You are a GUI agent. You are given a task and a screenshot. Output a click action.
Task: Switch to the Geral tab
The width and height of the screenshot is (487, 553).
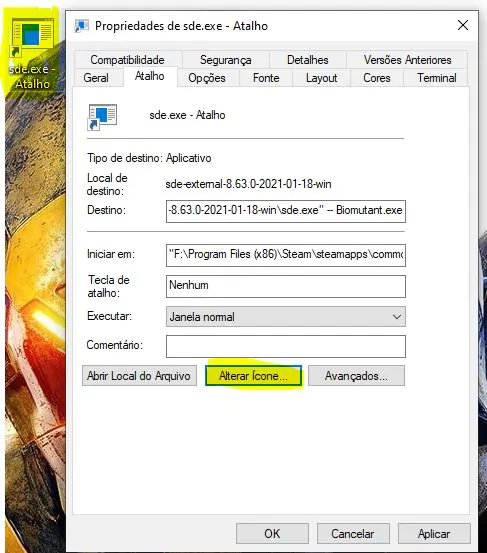coord(96,78)
